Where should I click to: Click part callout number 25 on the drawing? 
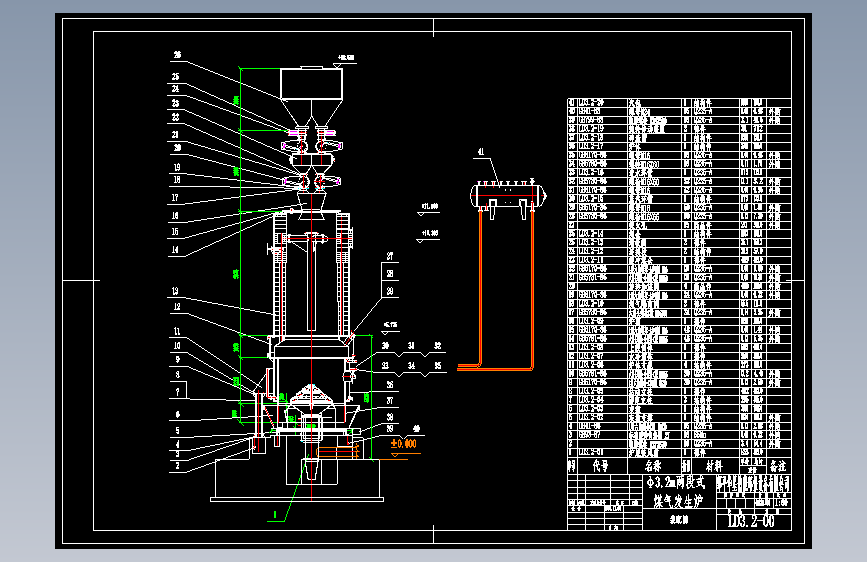pyautogui.click(x=175, y=77)
